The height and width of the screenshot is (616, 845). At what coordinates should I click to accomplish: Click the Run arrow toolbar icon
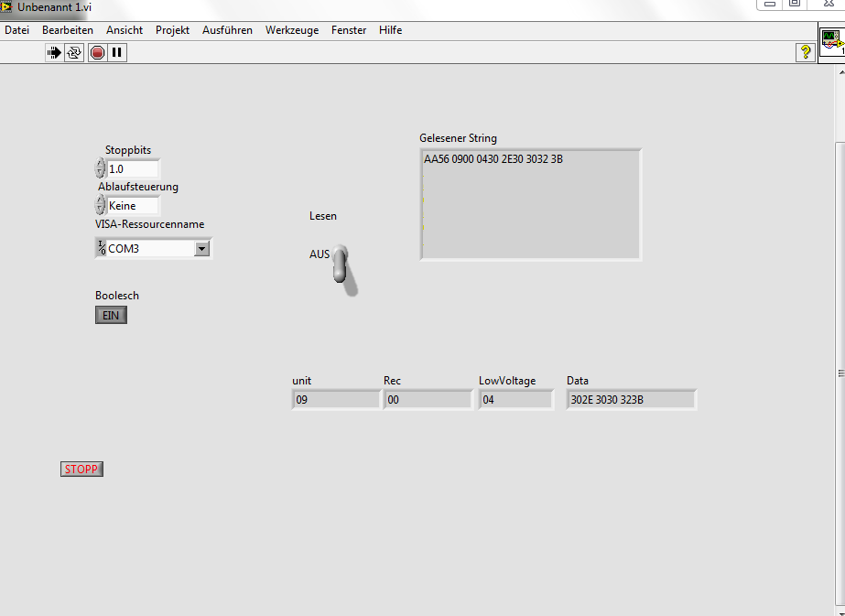click(54, 52)
